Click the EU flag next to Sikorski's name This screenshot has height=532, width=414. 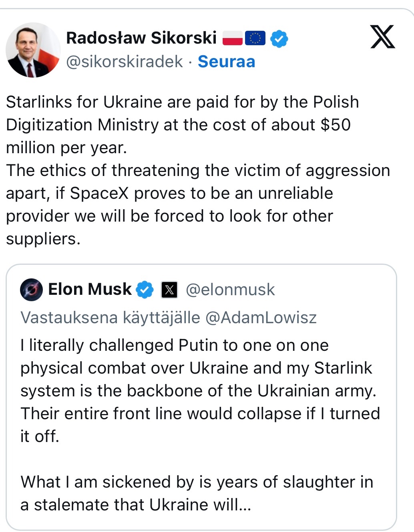tap(255, 38)
